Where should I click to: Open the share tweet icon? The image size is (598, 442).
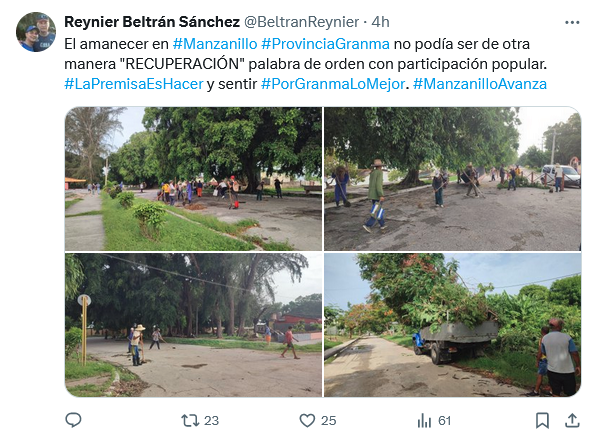tap(572, 420)
